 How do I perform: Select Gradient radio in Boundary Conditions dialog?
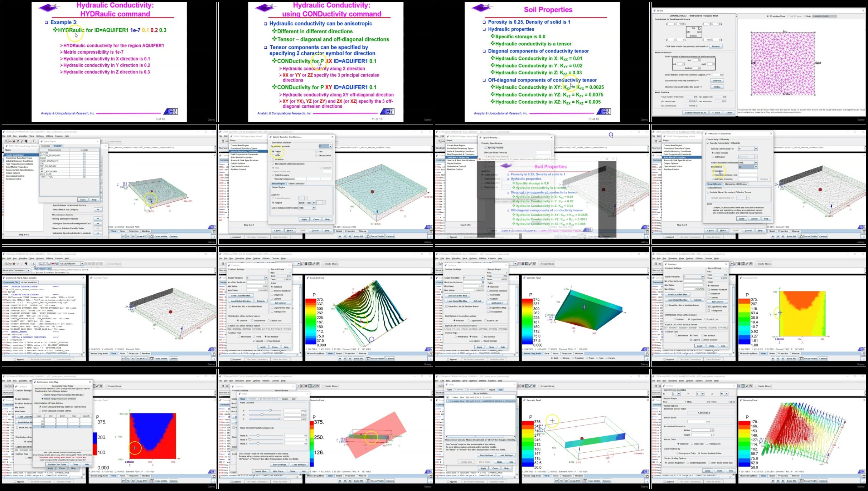click(x=273, y=159)
